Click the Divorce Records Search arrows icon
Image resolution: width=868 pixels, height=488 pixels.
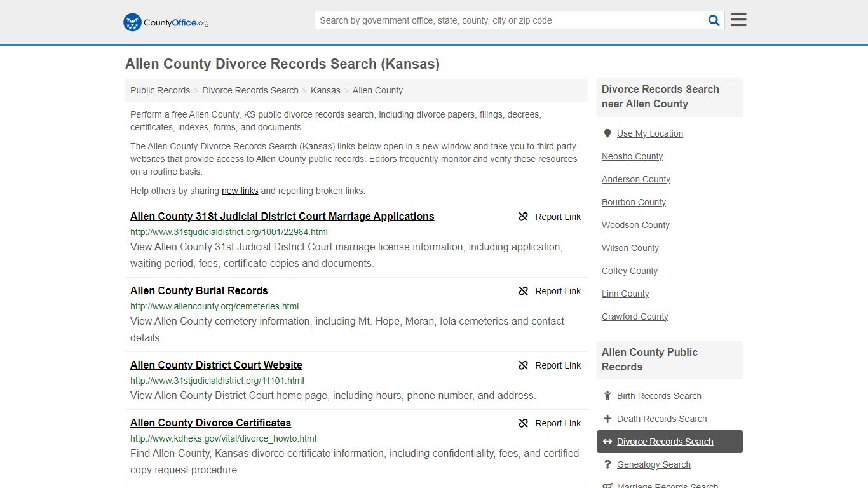click(607, 442)
